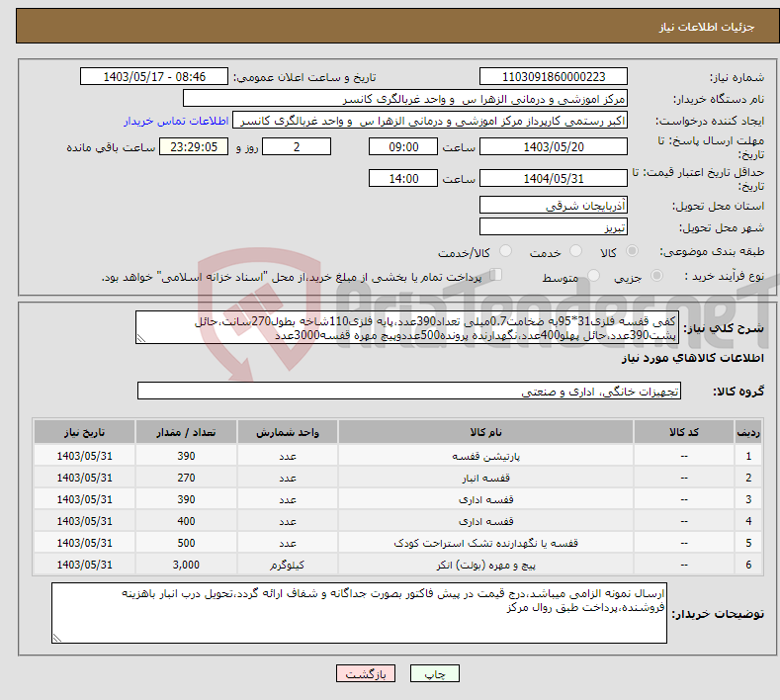Click قفسه اداری in row 3
Viewport: 780px width, 700px height.
[485, 499]
